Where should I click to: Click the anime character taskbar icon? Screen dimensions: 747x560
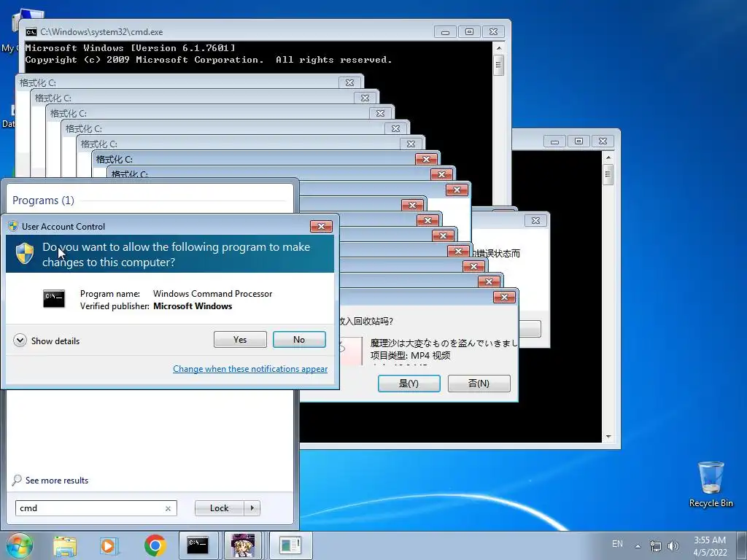tap(243, 545)
